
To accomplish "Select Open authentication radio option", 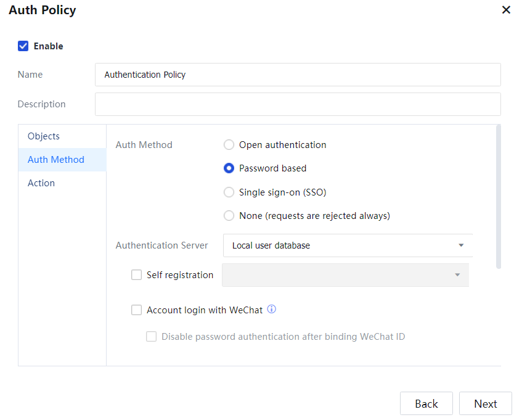I will (229, 145).
